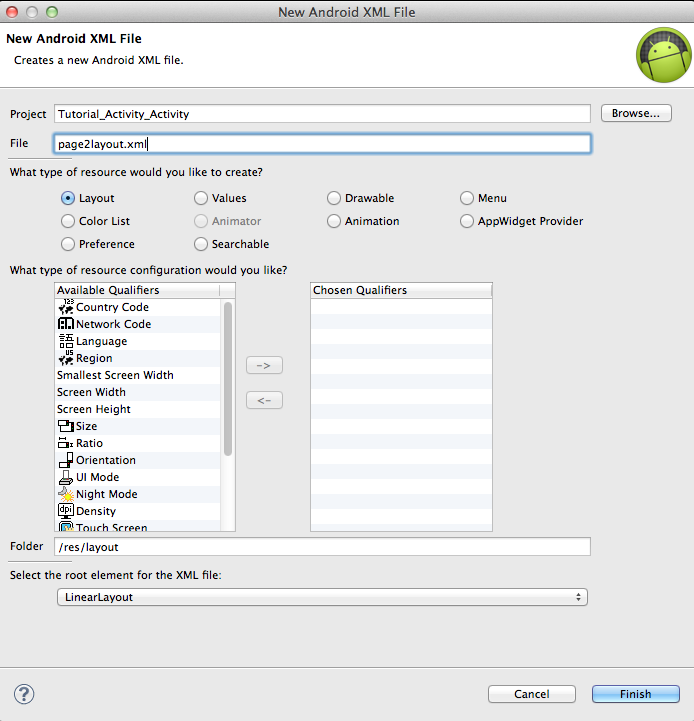Select the Ratio label in list
Image resolution: width=694 pixels, height=721 pixels.
pyautogui.click(x=89, y=443)
